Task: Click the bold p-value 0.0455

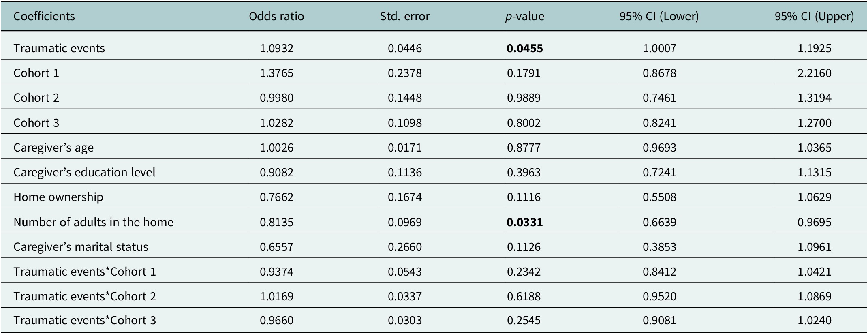Action: (525, 48)
